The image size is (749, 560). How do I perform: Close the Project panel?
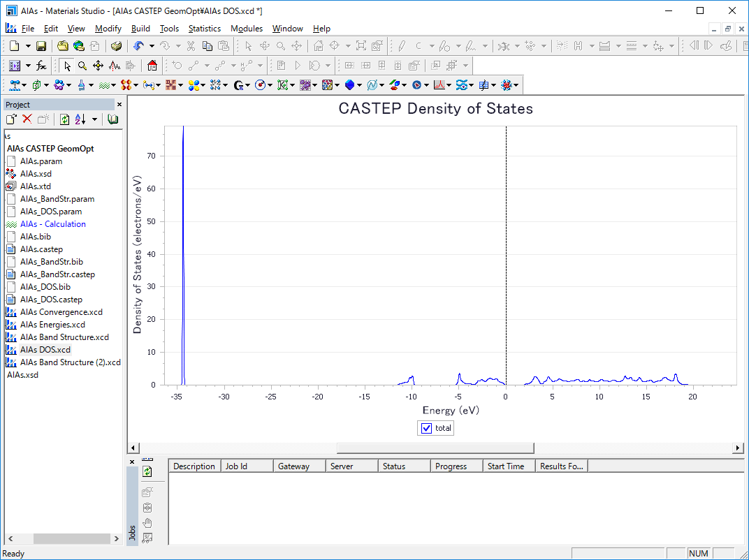tap(119, 104)
